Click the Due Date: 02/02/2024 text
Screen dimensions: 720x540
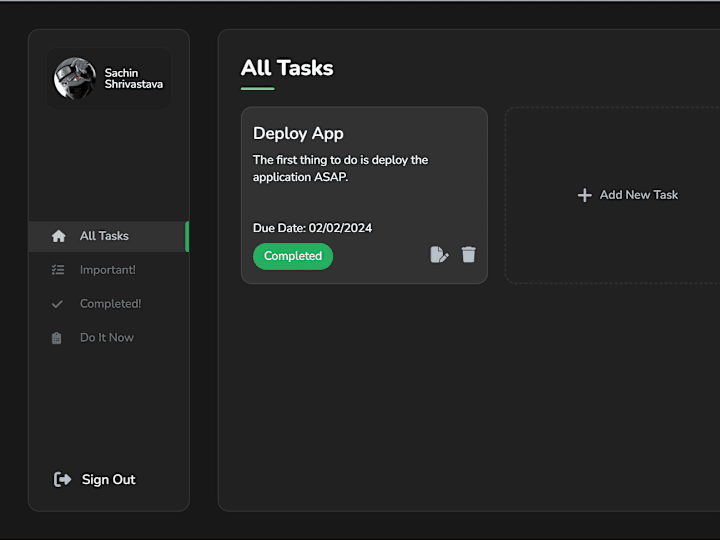(x=312, y=228)
